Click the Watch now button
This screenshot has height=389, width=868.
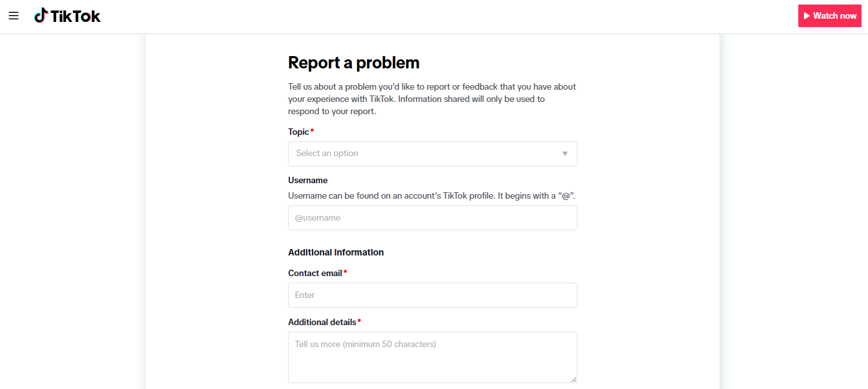[830, 15]
